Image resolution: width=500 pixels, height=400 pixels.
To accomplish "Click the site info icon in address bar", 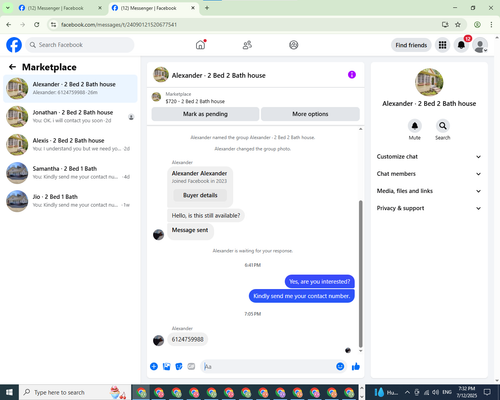I will [53, 25].
